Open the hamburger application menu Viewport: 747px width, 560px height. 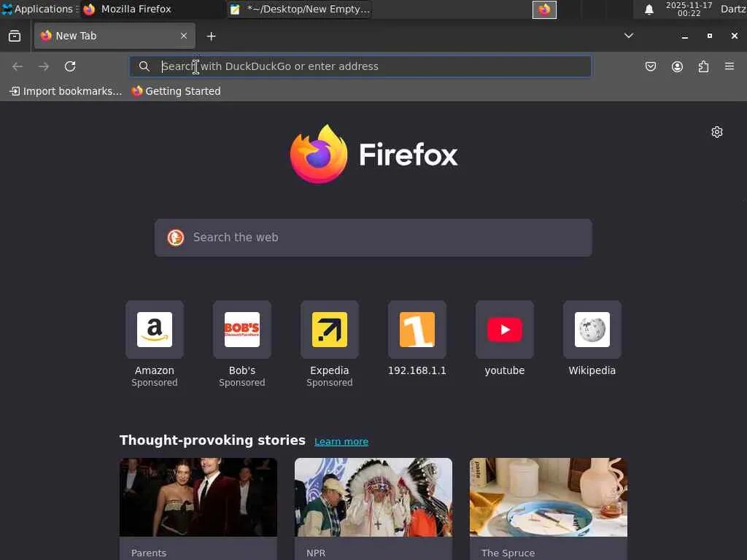(x=729, y=66)
